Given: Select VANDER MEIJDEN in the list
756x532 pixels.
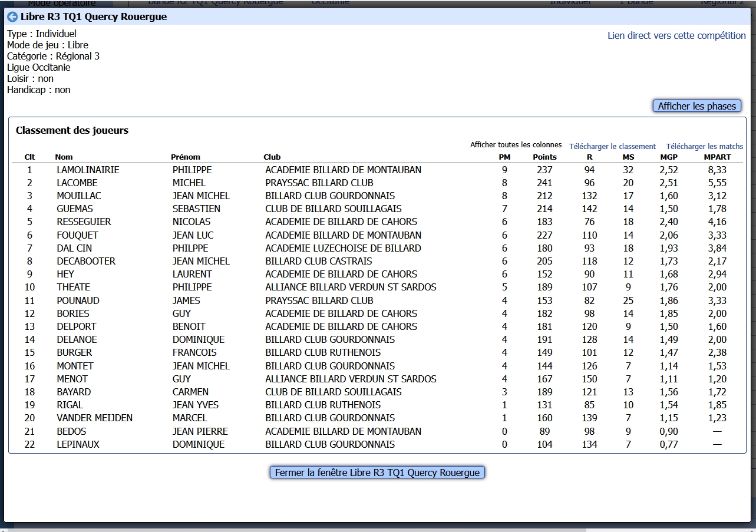Looking at the screenshot, I should [94, 418].
